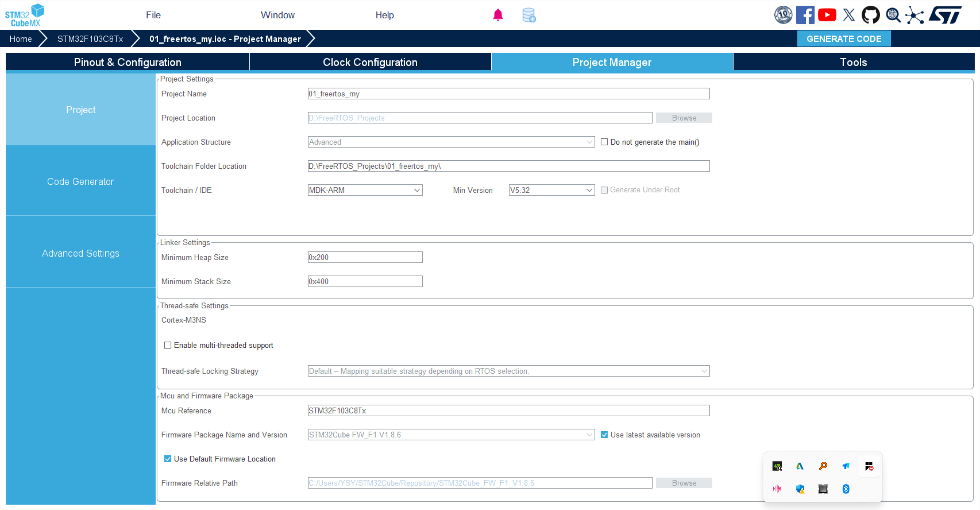This screenshot has width=980, height=510.
Task: Click the Minimum Heap Size field
Action: [365, 257]
